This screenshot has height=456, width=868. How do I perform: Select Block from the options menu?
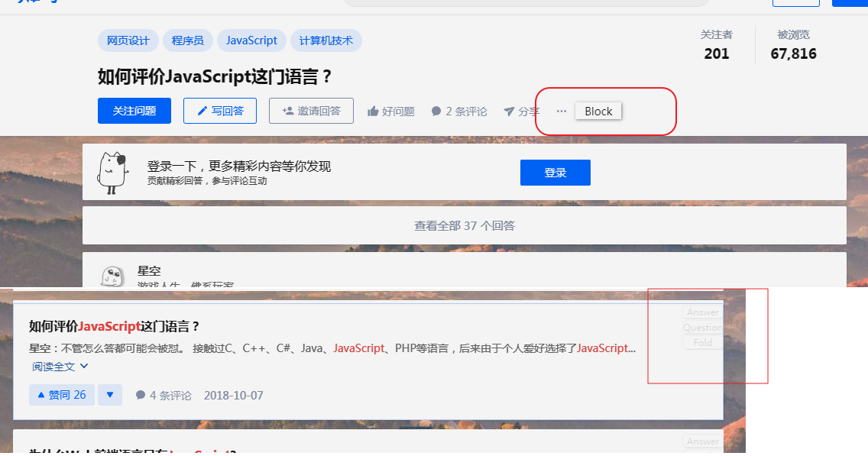[598, 110]
